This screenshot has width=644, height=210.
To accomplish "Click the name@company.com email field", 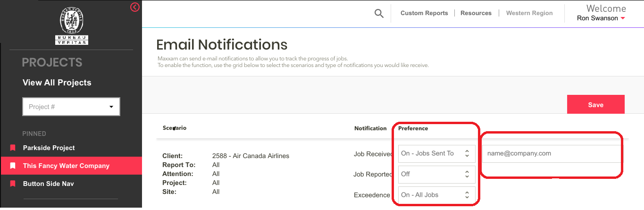I will [550, 153].
